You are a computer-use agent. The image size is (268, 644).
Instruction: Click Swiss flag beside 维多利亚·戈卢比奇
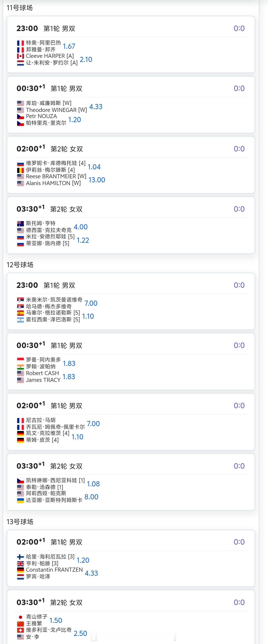pyautogui.click(x=20, y=630)
